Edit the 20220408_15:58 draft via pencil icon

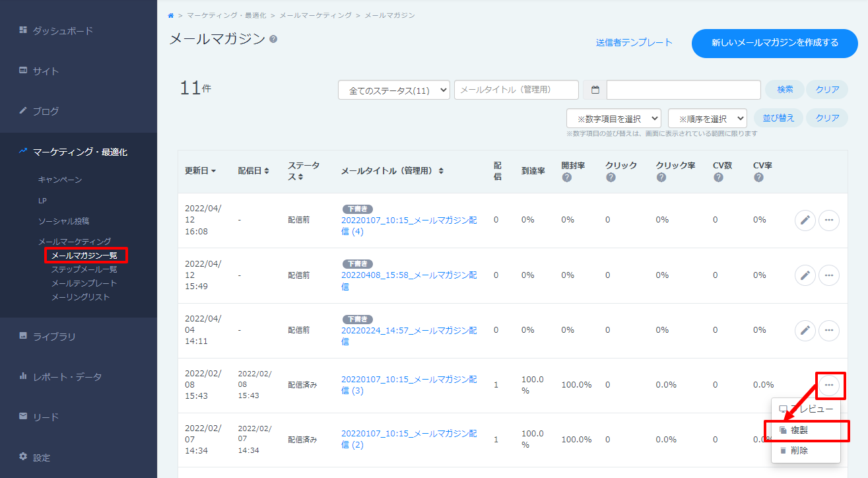tap(805, 275)
